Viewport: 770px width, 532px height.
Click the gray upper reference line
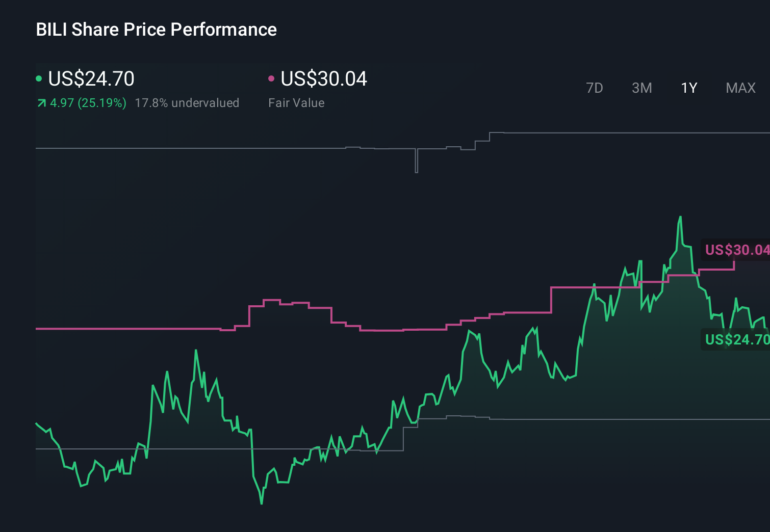(204, 148)
